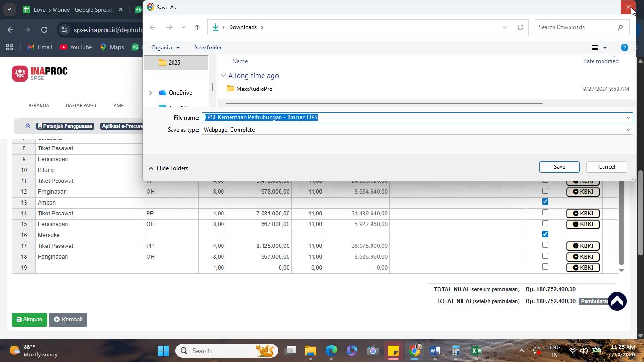Go back in the Save As dialog

153,27
